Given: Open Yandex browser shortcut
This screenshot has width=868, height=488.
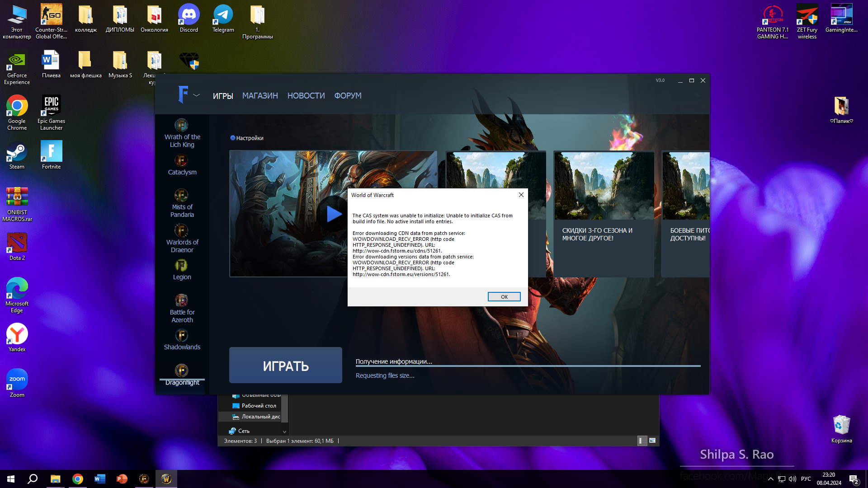Looking at the screenshot, I should pyautogui.click(x=17, y=338).
